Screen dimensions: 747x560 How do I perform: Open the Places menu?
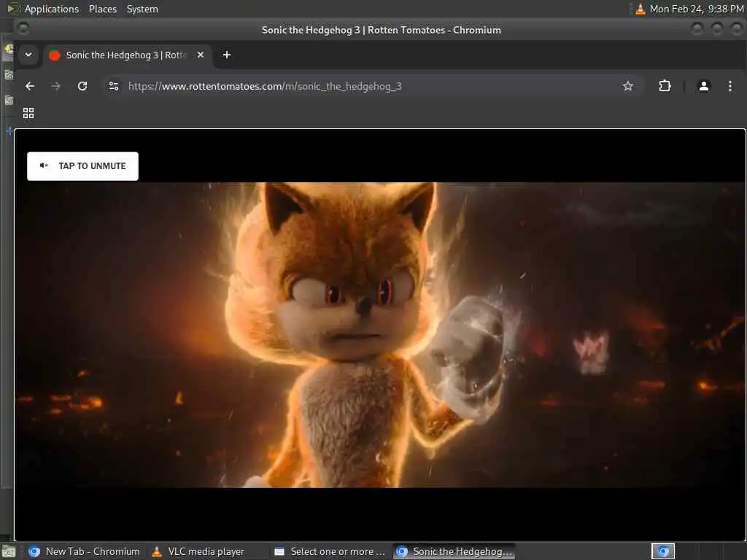tap(103, 9)
